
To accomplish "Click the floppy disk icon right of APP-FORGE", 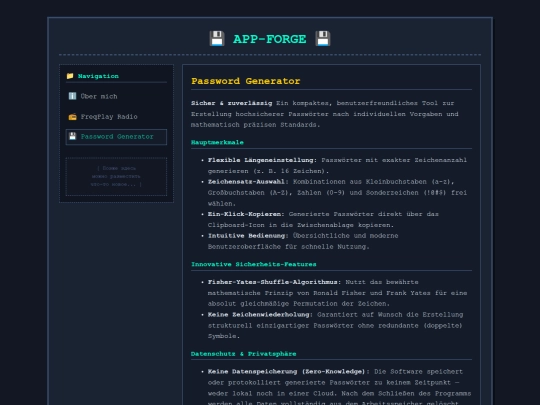I will pos(323,39).
